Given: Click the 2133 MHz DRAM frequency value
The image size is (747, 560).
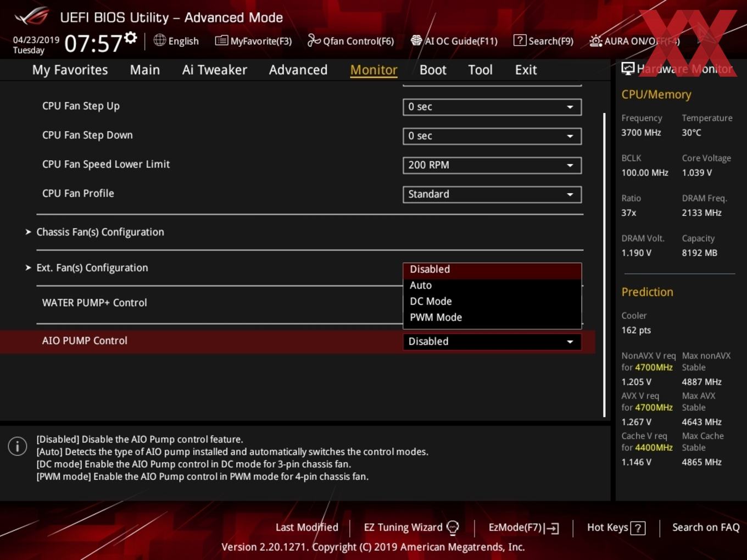Looking at the screenshot, I should tap(701, 212).
